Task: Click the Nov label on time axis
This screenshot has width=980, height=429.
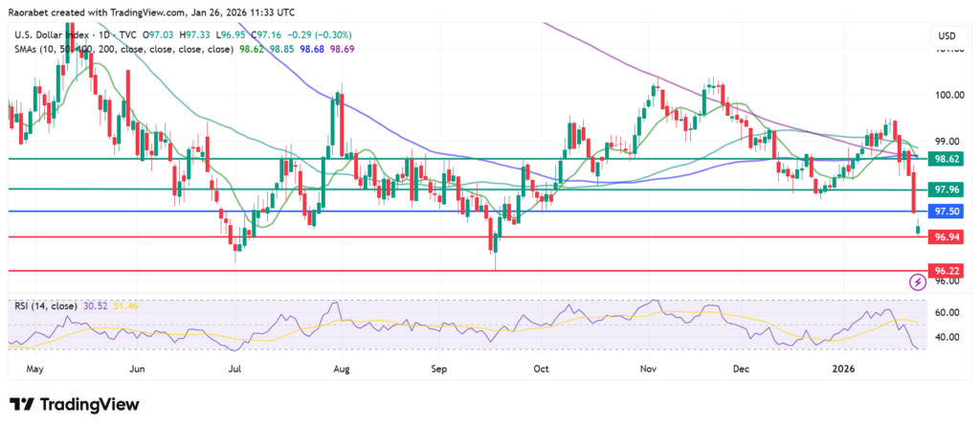Action: pos(647,368)
